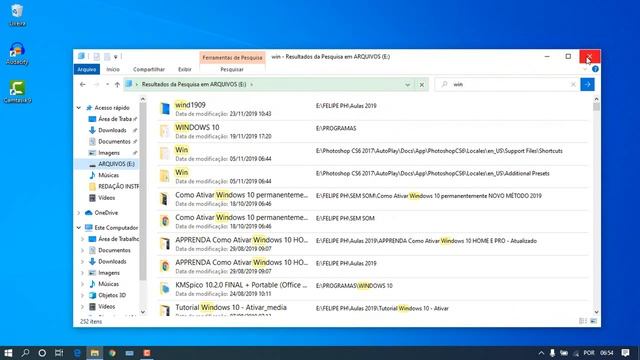Viewport: 640px width, 360px height.
Task: Click the wind1909 file icon
Action: click(165, 109)
